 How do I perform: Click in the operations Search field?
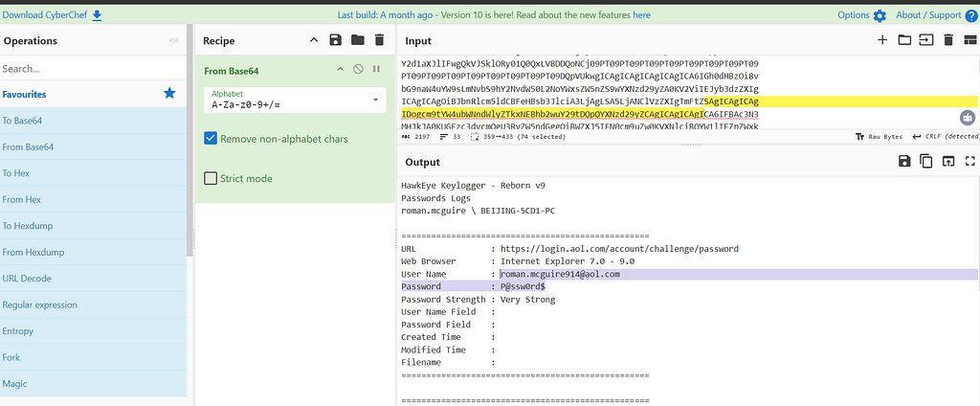point(93,69)
